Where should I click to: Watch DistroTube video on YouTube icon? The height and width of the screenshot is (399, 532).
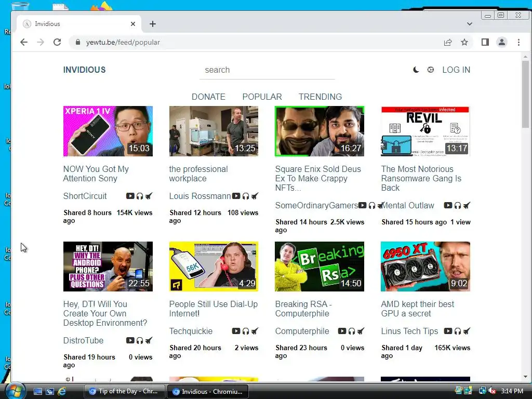click(x=130, y=340)
